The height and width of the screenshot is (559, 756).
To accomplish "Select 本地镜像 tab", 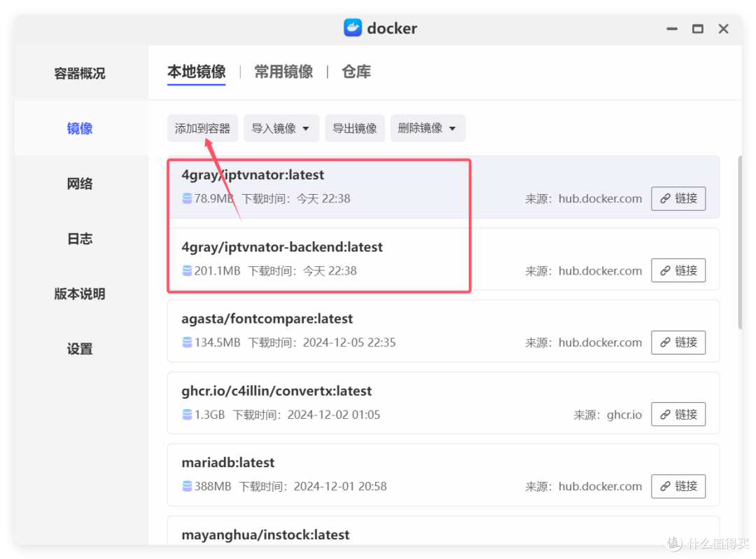I will click(196, 71).
